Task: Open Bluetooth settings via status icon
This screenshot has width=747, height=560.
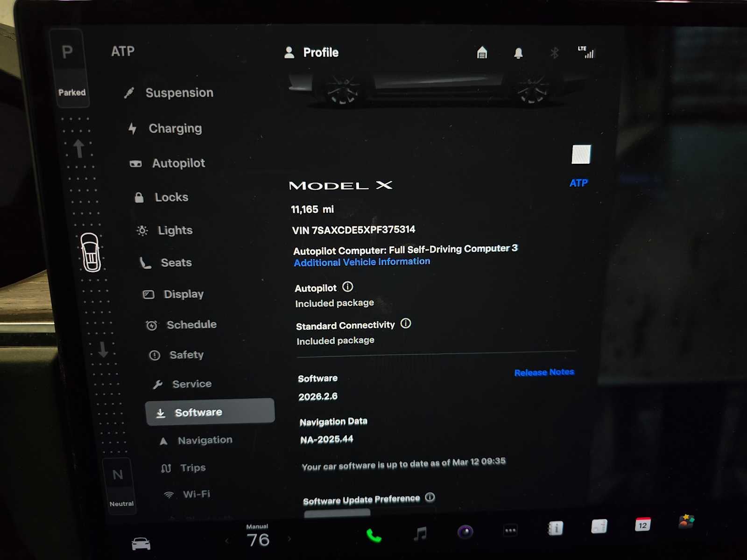Action: click(x=554, y=53)
